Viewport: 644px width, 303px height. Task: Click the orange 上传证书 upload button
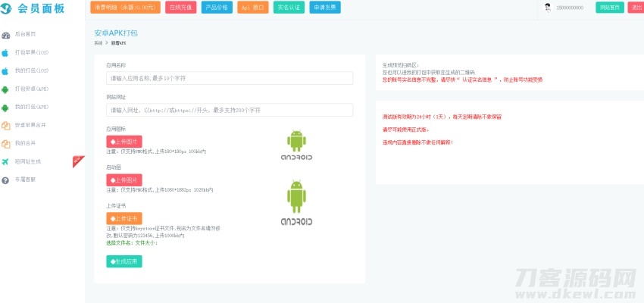click(123, 218)
